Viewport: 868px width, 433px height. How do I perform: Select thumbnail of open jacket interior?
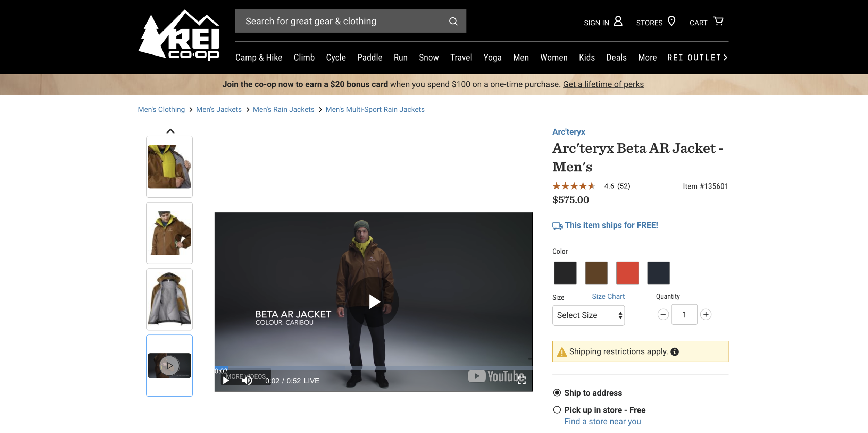coord(169,299)
